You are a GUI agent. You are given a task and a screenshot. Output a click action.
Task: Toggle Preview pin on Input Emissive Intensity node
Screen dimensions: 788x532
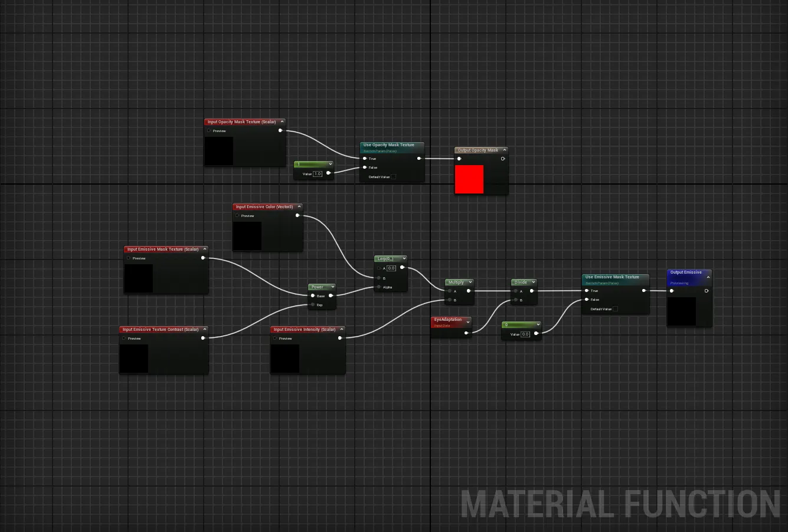click(275, 339)
